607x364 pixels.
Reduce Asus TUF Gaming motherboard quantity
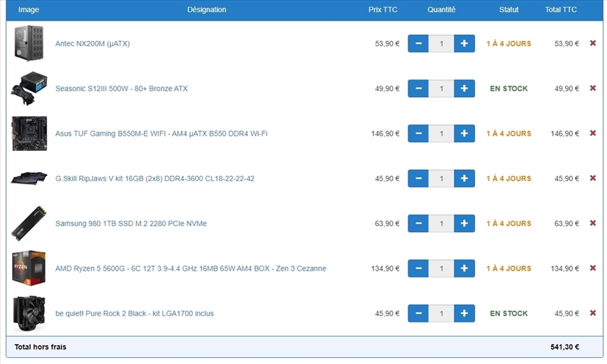pos(418,133)
